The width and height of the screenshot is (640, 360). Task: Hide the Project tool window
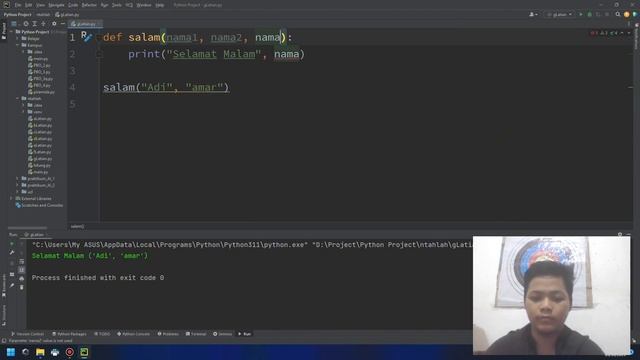[x=62, y=24]
